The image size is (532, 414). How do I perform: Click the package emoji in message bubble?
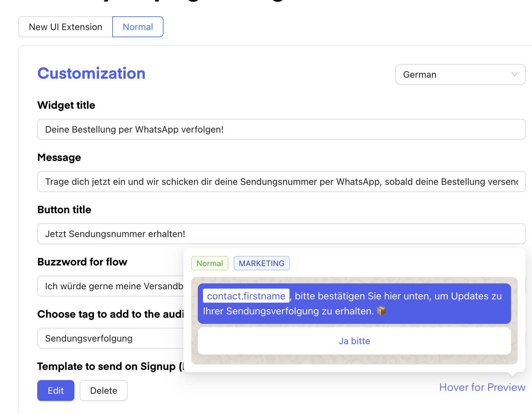tap(382, 311)
